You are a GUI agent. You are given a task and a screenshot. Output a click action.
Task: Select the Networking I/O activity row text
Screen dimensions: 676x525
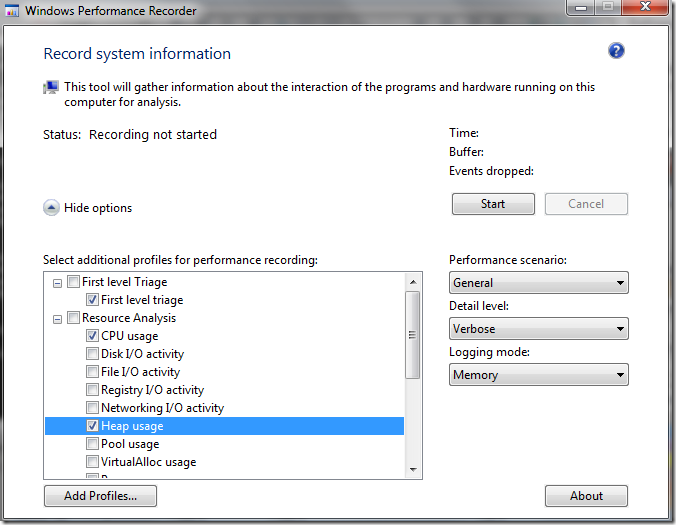pyautogui.click(x=163, y=408)
